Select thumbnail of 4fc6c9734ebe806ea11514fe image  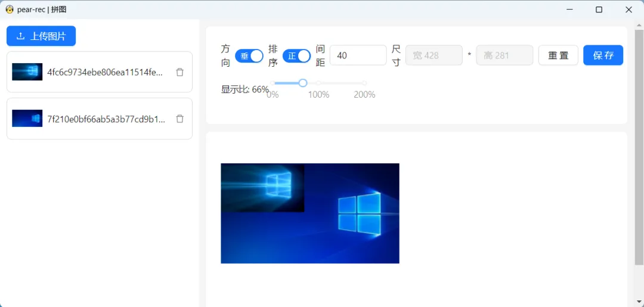tap(27, 72)
